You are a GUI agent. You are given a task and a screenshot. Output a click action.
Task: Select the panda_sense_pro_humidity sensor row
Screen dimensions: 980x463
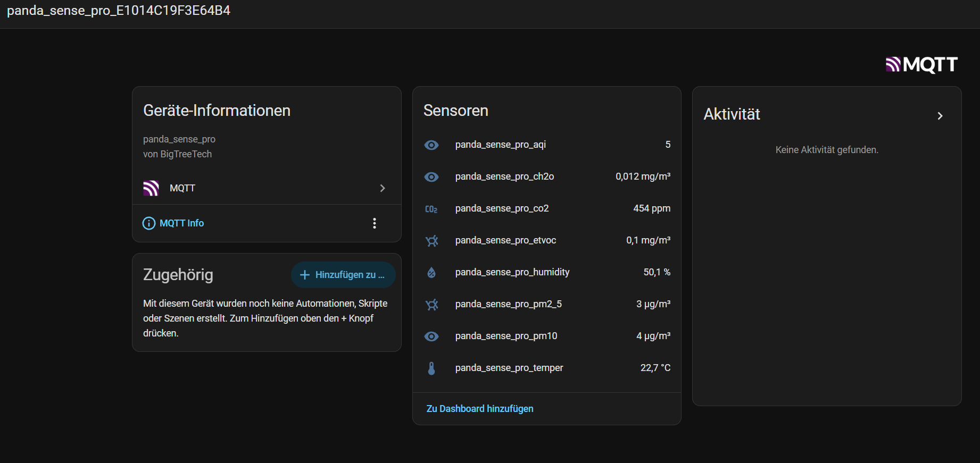coord(547,272)
